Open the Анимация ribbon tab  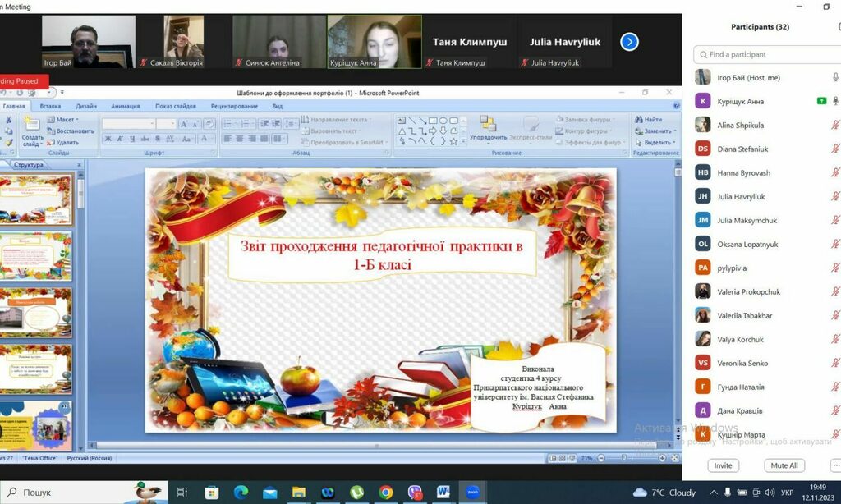125,106
